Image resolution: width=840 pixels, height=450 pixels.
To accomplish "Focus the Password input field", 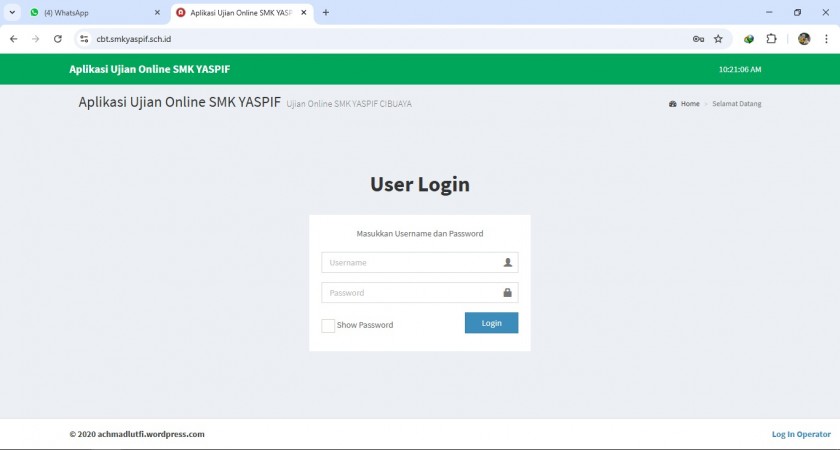I will (419, 292).
